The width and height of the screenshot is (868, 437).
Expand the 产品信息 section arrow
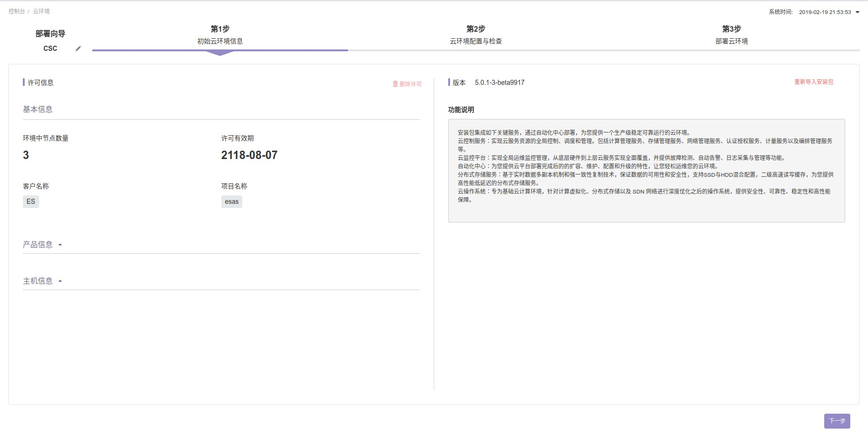[x=60, y=245]
